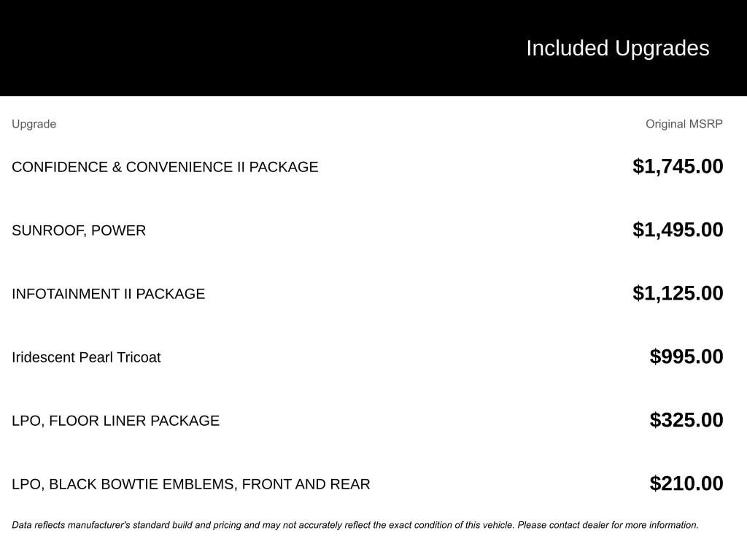The width and height of the screenshot is (747, 560).
Task: Click the 'Data reflects manufacturer's standard build' sentence
Action: point(146,525)
